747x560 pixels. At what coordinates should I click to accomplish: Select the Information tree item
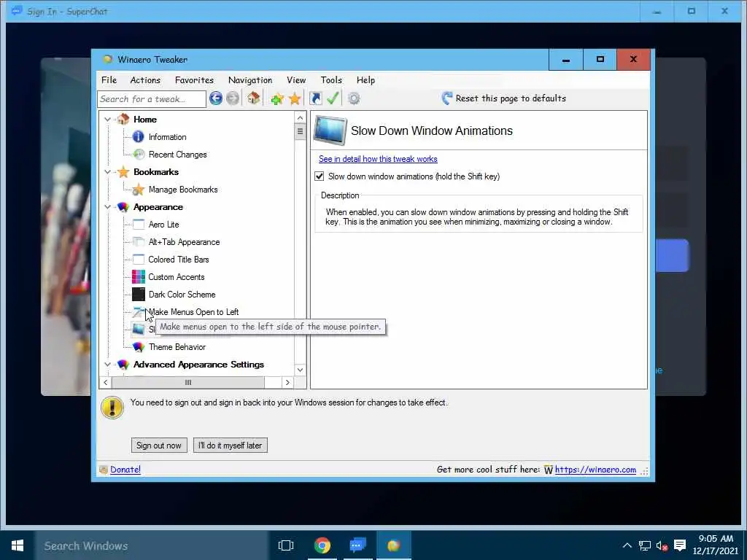pyautogui.click(x=167, y=137)
